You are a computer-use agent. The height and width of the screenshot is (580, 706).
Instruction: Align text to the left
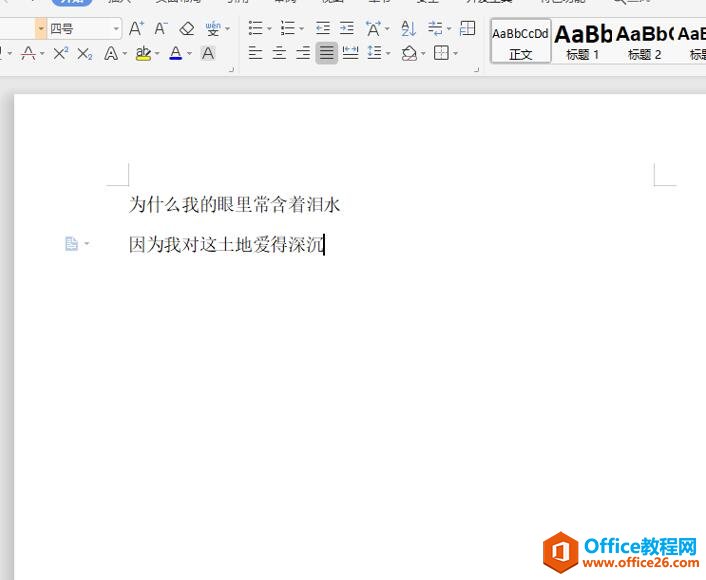pyautogui.click(x=256, y=53)
